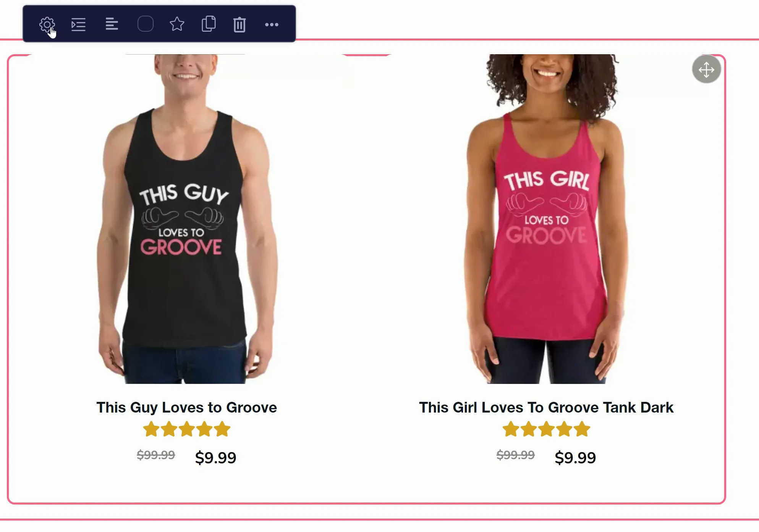Duplicate element using the copy icon
This screenshot has height=532, width=759.
pyautogui.click(x=209, y=24)
